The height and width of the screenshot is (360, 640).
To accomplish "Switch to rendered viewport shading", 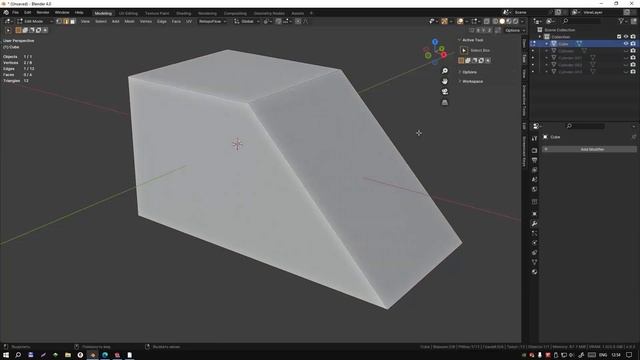I will pyautogui.click(x=516, y=21).
